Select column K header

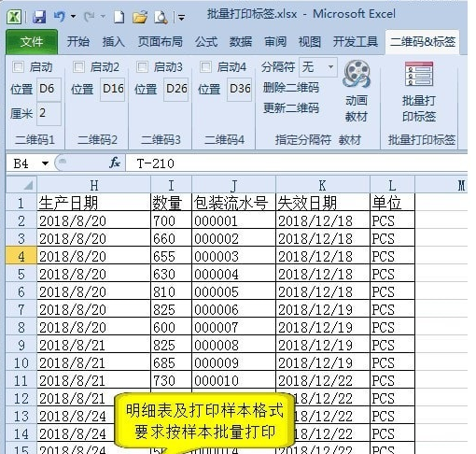coord(323,186)
